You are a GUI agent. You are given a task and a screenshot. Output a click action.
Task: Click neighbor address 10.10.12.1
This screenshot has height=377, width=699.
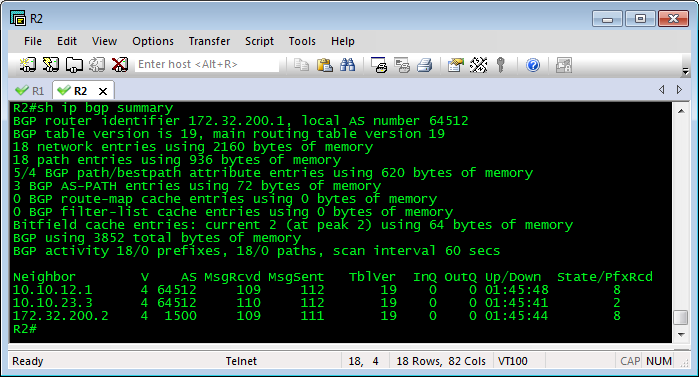52,290
